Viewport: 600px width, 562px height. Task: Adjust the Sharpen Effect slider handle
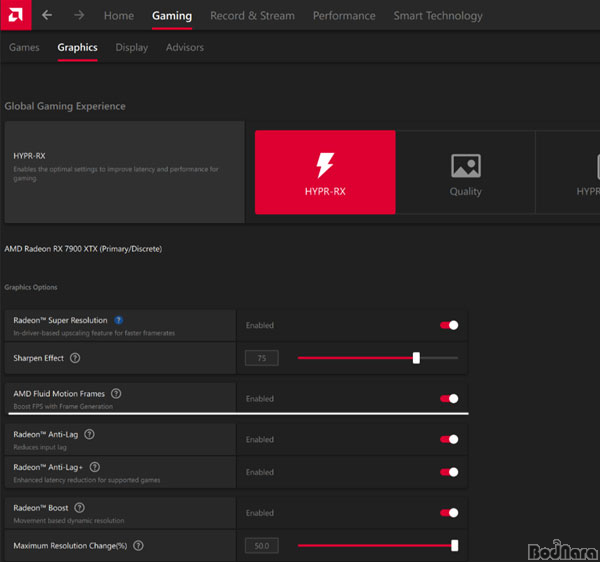(x=416, y=358)
